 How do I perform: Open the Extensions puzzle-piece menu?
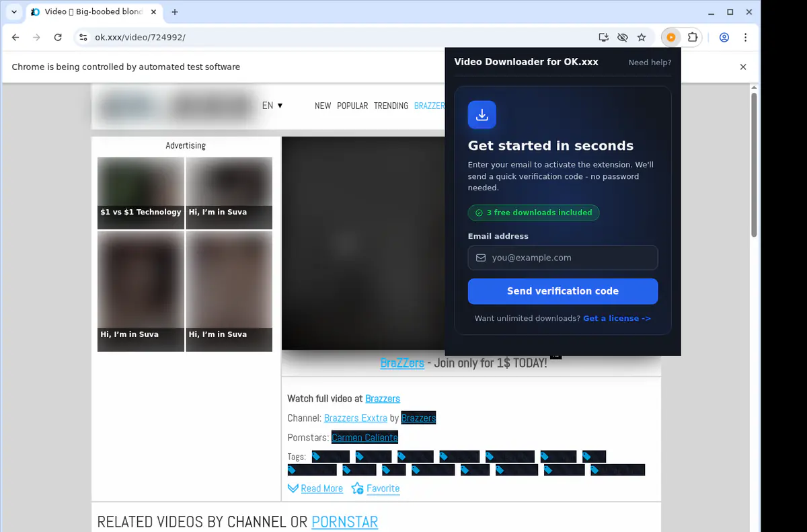point(693,38)
